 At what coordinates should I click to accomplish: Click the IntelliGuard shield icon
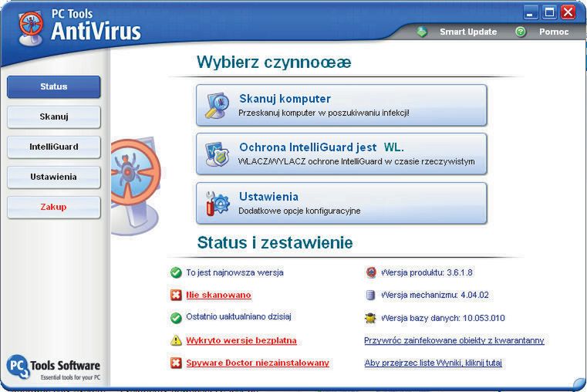(x=217, y=154)
